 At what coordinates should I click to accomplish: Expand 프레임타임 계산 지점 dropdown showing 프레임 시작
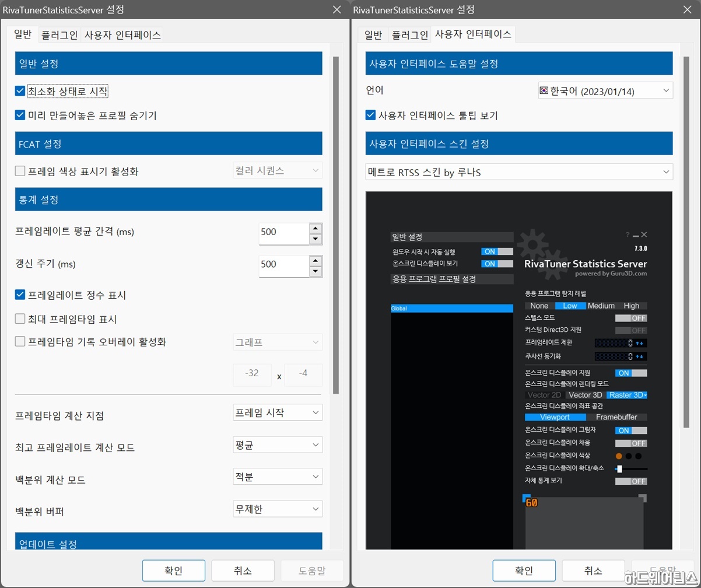pyautogui.click(x=278, y=413)
